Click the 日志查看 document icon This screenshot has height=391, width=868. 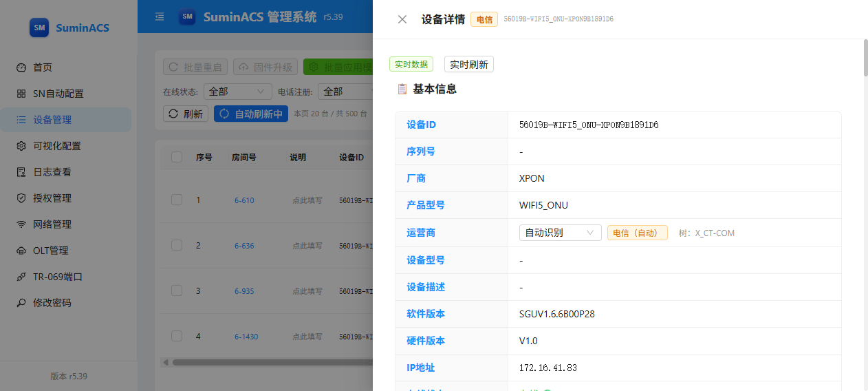pyautogui.click(x=21, y=172)
